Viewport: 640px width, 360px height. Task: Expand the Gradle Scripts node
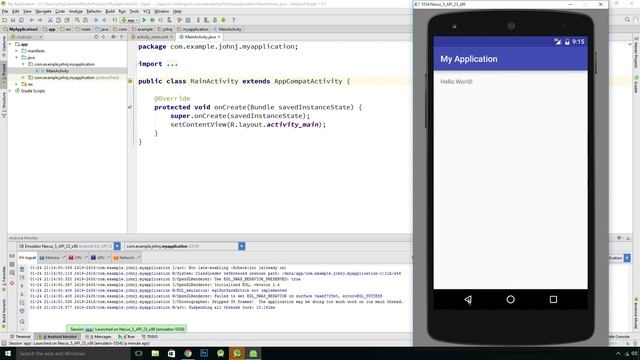(x=10, y=91)
